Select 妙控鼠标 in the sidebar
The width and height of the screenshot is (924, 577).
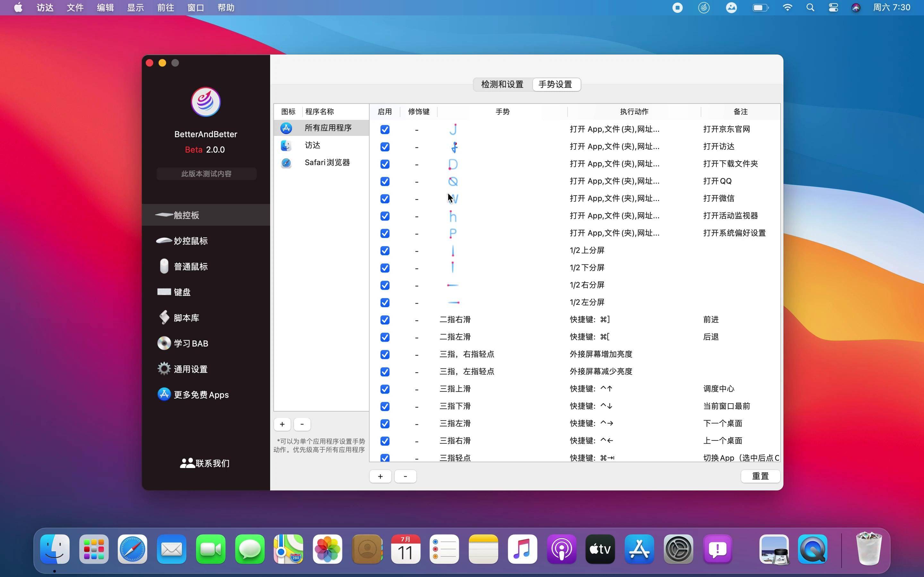click(190, 241)
